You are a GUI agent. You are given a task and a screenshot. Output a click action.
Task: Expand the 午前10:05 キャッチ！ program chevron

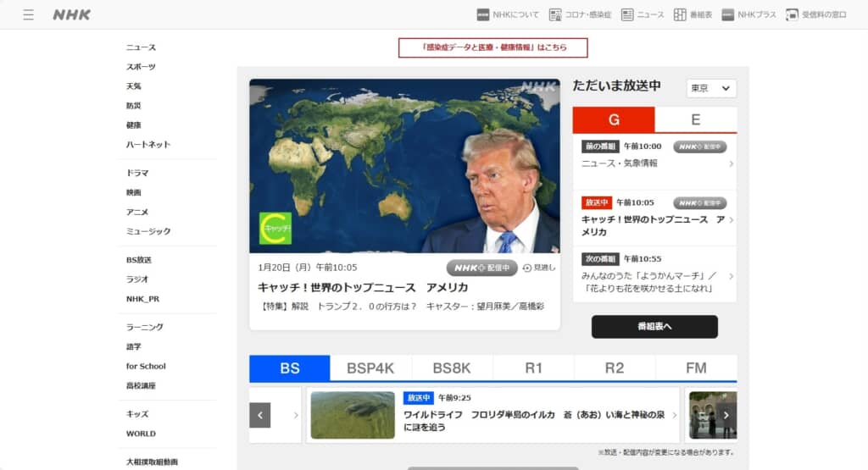pyautogui.click(x=732, y=220)
